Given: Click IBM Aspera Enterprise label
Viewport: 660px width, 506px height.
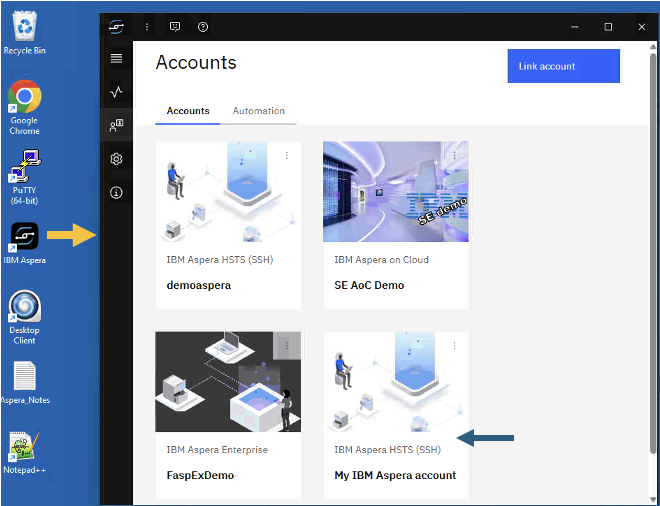Looking at the screenshot, I should [x=217, y=450].
